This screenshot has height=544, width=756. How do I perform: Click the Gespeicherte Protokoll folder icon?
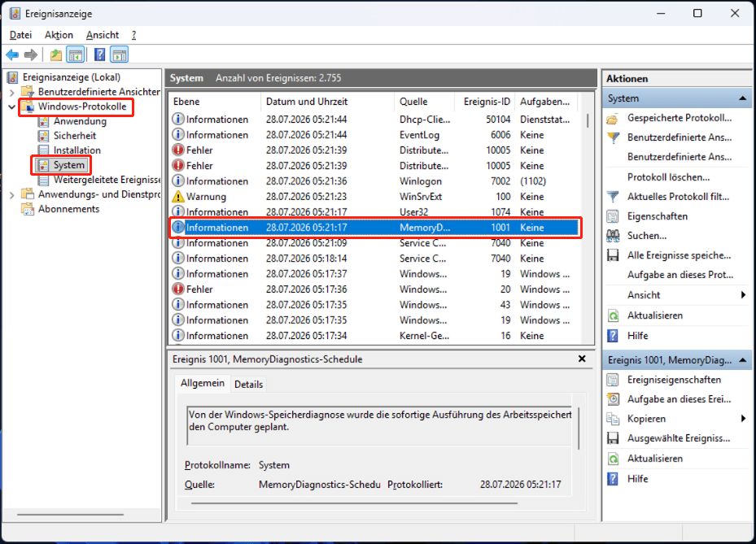[x=613, y=119]
